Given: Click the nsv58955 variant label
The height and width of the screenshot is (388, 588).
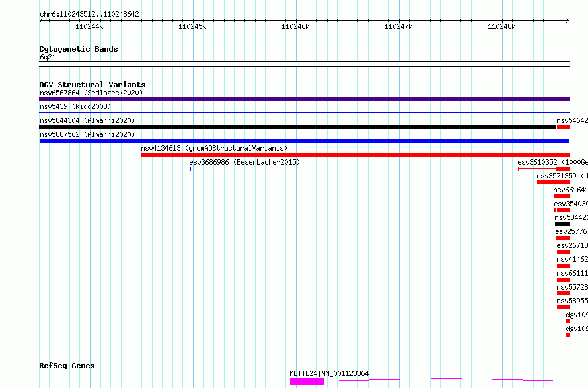Looking at the screenshot, I should [572, 301].
